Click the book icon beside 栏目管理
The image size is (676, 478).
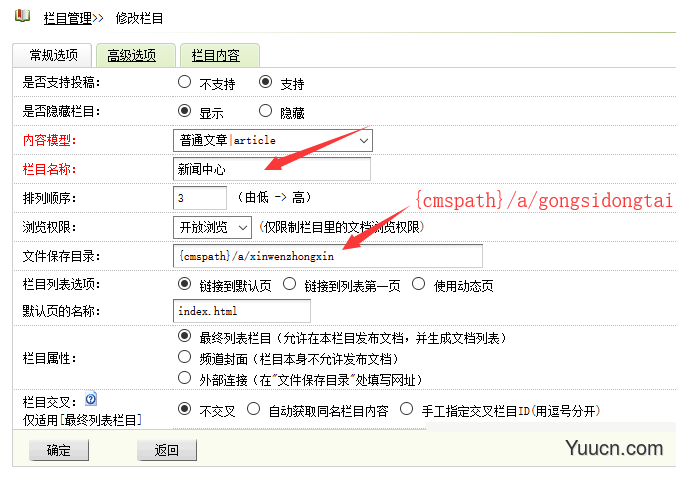(x=23, y=17)
